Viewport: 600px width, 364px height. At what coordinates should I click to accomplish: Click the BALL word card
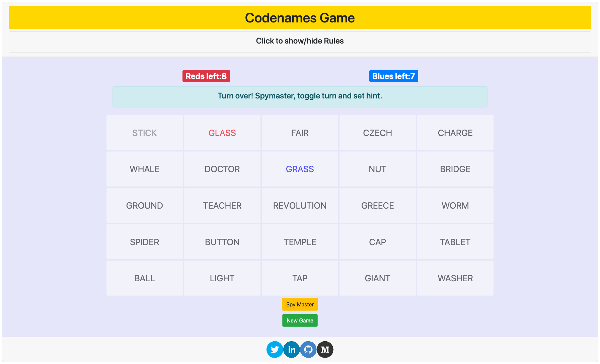(x=145, y=278)
